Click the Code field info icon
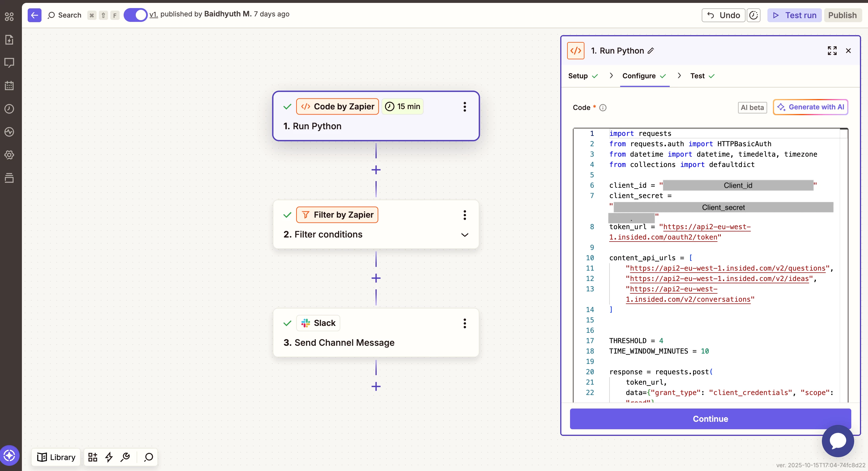868x471 pixels. (603, 108)
